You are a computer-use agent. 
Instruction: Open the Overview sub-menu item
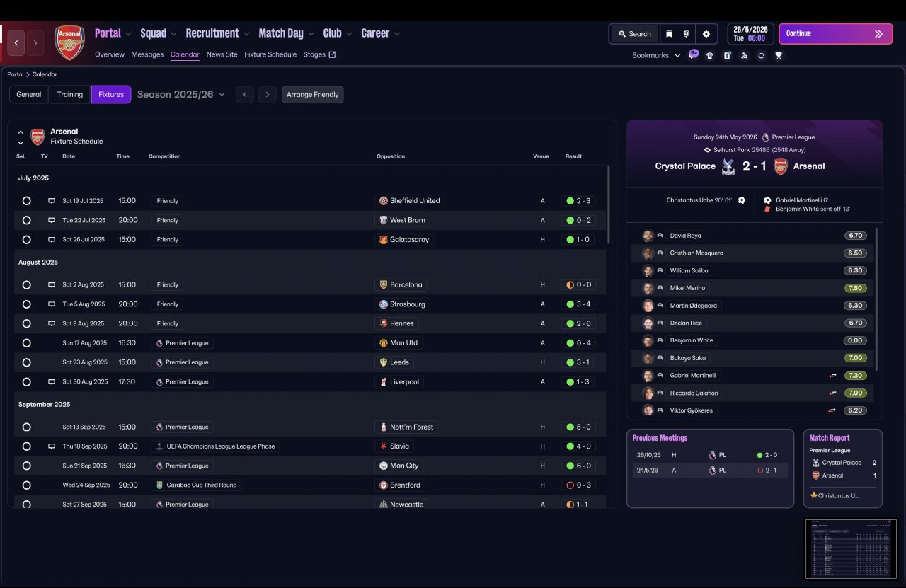click(x=110, y=54)
